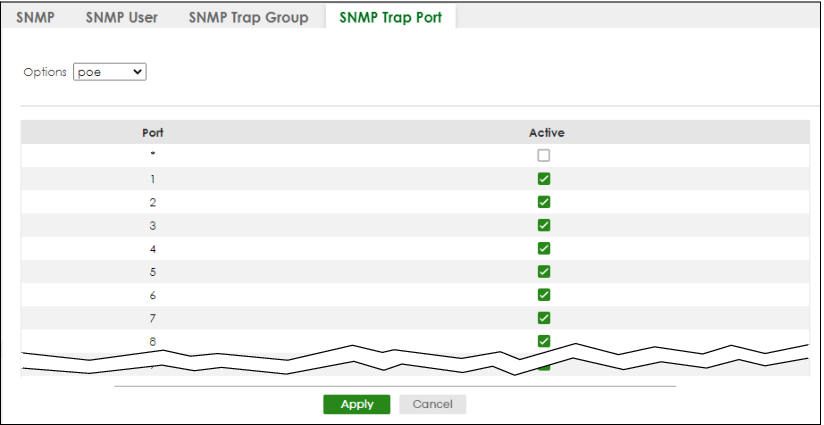Click the green Apply button
Image resolution: width=824 pixels, height=425 pixels.
357,404
